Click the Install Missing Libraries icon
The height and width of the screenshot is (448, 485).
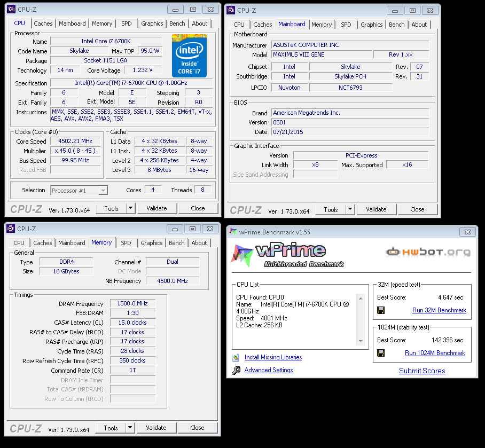point(236,357)
